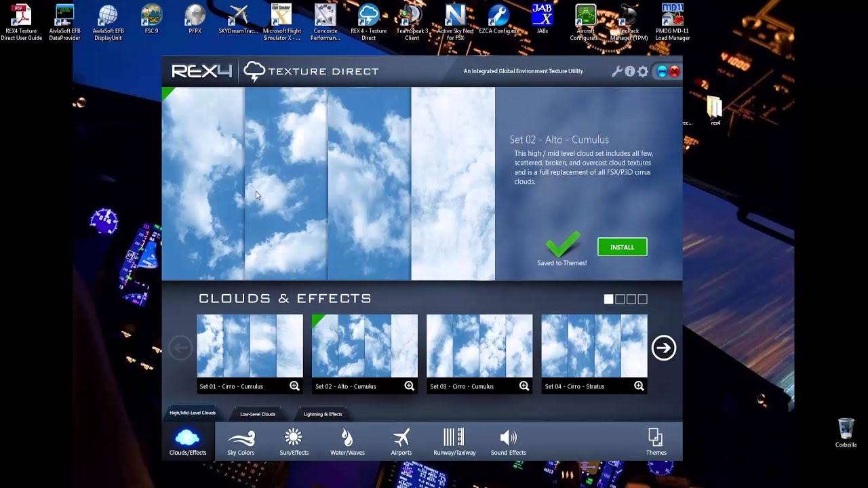Open the Themes section
Image resolution: width=868 pixels, height=488 pixels.
click(656, 442)
